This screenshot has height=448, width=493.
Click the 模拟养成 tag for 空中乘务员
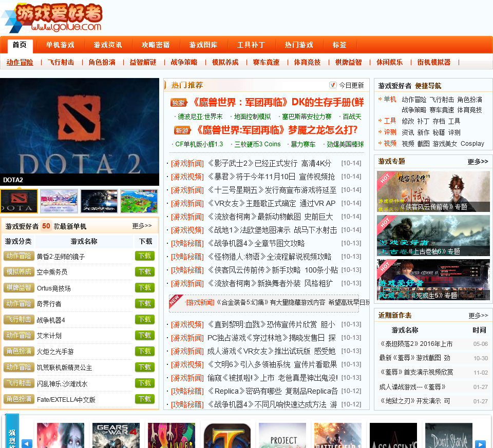point(19,271)
